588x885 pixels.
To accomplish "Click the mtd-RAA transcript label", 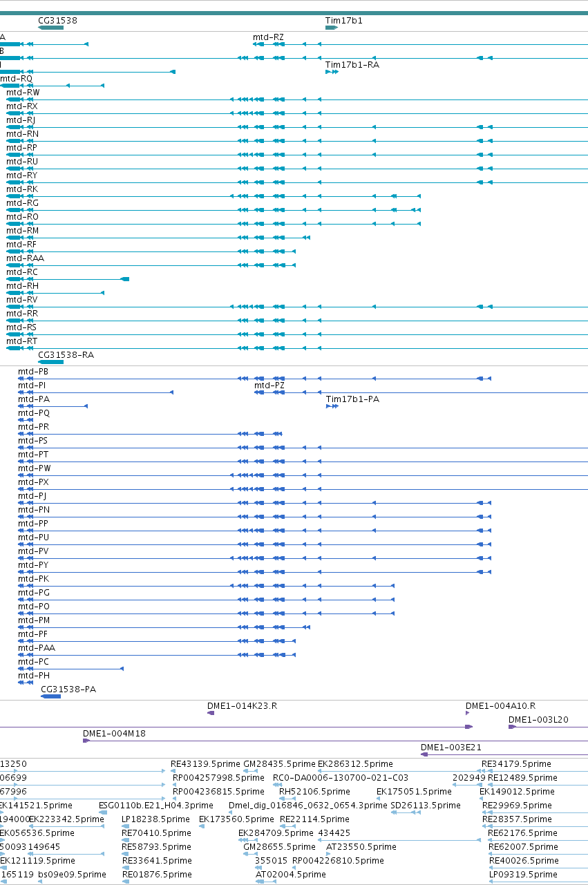I will (x=25, y=258).
